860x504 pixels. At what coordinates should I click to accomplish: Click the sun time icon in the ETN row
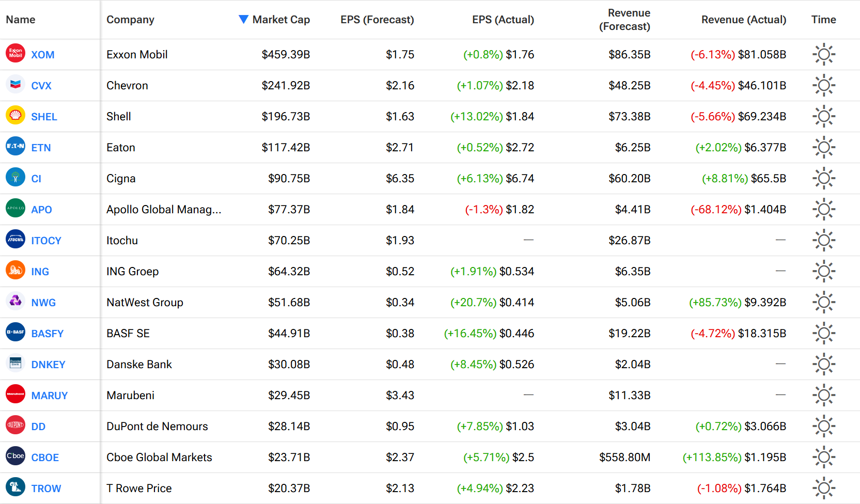coord(824,147)
